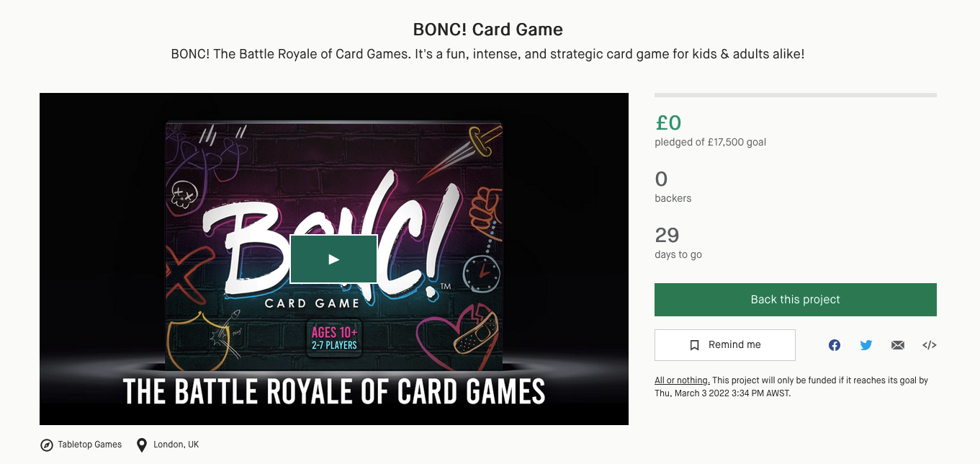The height and width of the screenshot is (464, 980).
Task: Click Back this project
Action: coord(795,299)
